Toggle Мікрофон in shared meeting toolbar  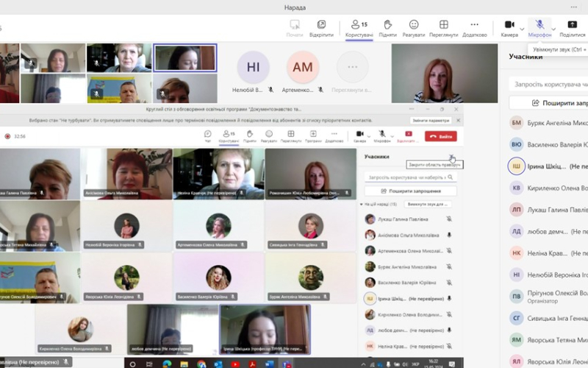pos(382,136)
